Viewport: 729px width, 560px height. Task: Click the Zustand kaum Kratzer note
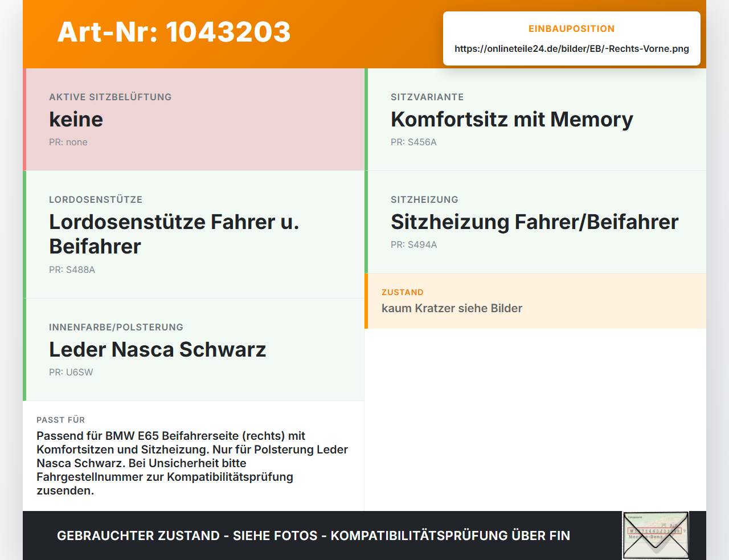535,301
